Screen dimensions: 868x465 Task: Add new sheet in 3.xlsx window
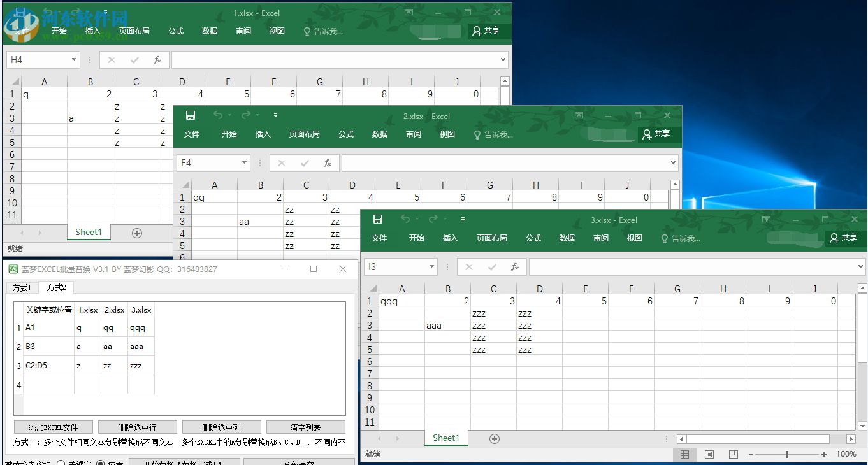point(494,438)
